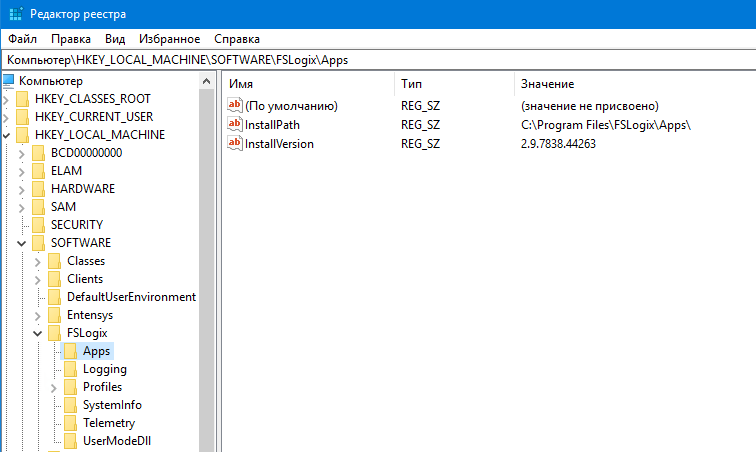Click SOFTWARE folder icon
This screenshot has width=756, height=452.
coord(38,243)
